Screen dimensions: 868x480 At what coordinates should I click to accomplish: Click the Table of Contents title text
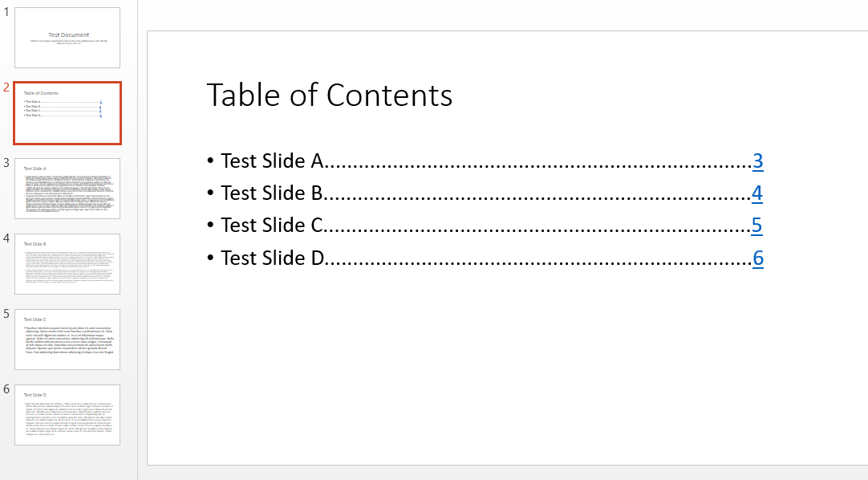click(x=329, y=95)
